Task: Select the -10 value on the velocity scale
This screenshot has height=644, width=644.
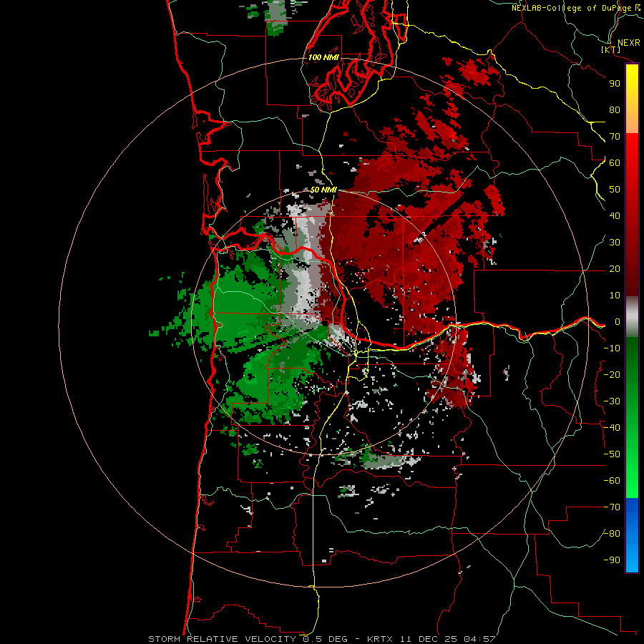Action: (x=612, y=348)
